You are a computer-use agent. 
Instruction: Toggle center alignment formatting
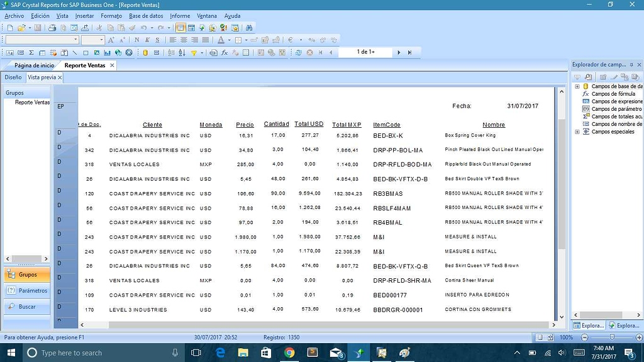184,40
